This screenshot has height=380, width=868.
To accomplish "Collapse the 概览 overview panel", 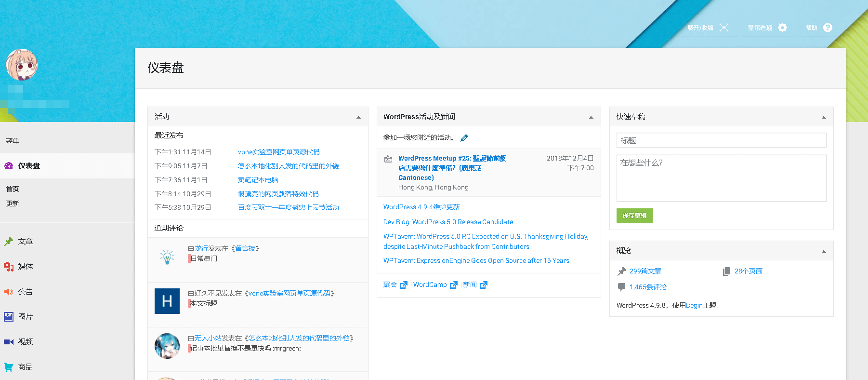I will 823,251.
